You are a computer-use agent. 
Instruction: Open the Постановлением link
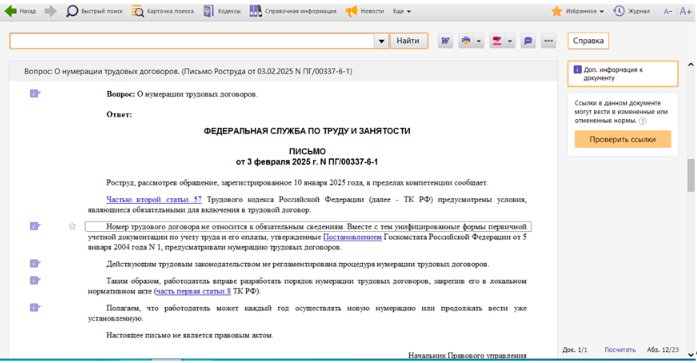352,237
